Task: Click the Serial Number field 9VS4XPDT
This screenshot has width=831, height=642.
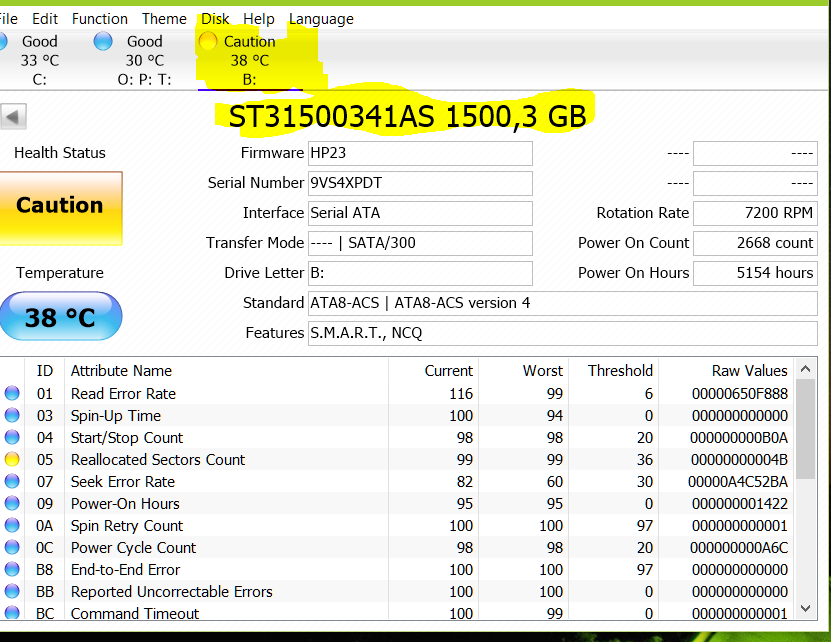Action: (420, 183)
